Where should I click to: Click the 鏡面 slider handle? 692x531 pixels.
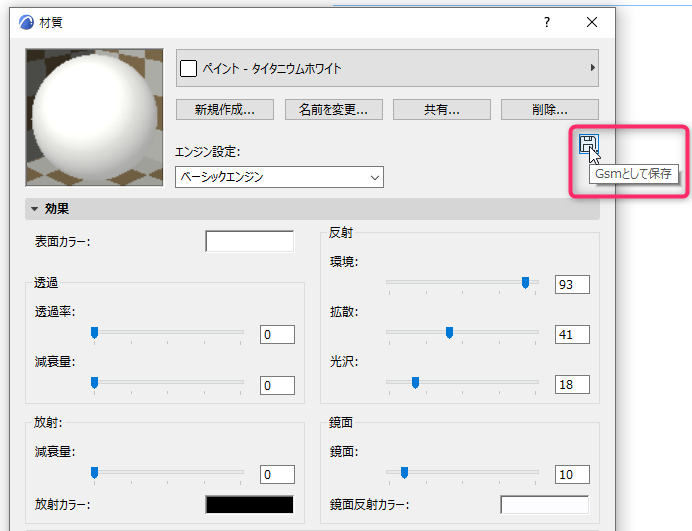click(404, 473)
